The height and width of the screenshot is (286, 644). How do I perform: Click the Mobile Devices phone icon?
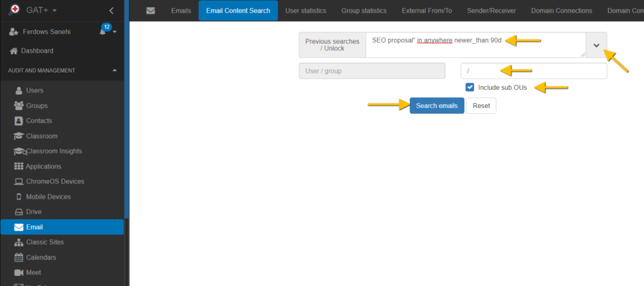click(x=18, y=197)
